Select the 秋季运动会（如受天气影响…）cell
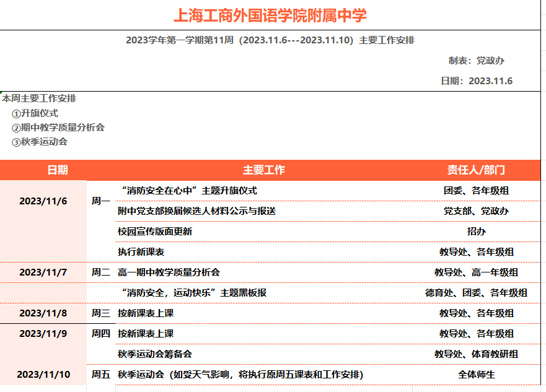The height and width of the screenshot is (392, 546). coord(240,375)
